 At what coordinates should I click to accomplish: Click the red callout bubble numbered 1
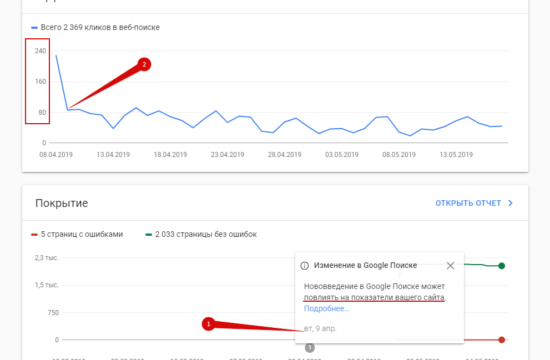click(x=208, y=324)
